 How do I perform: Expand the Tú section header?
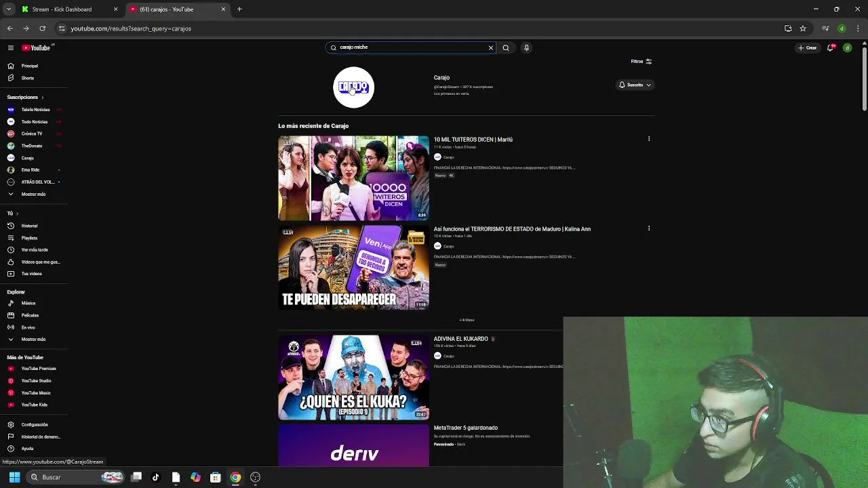(x=13, y=213)
